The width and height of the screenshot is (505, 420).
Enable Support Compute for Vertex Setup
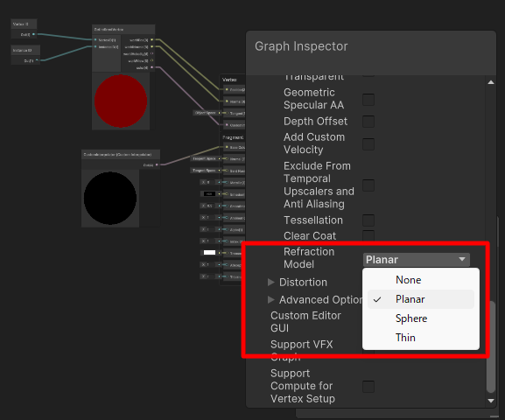click(x=368, y=387)
